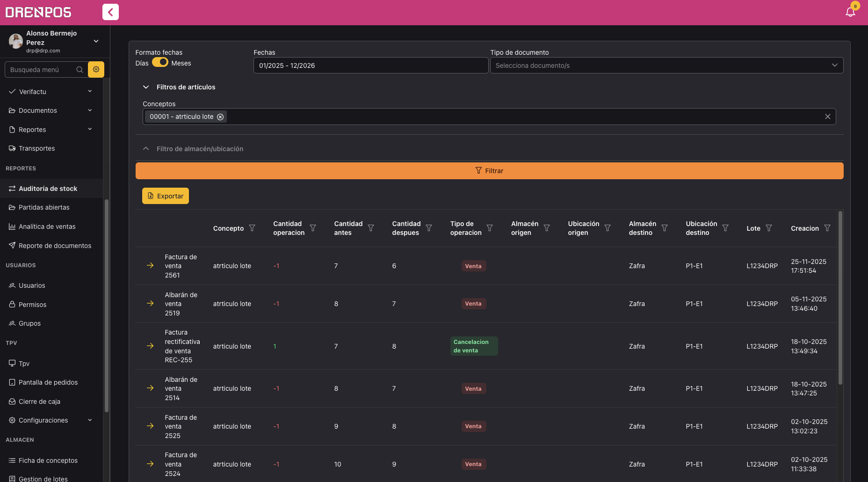Click the orange Filtrar button

pos(489,171)
